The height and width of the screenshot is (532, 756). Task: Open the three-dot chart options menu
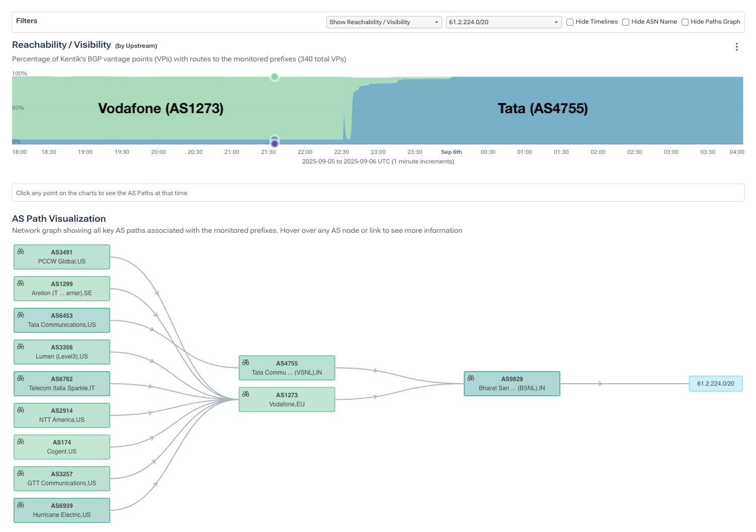736,47
